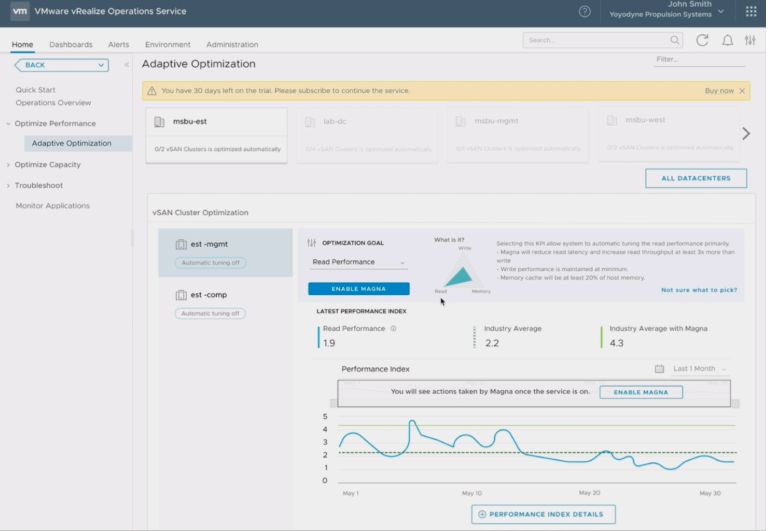Collapse the Optimize Performance section
Image resolution: width=768 pixels, height=531 pixels.
point(8,124)
